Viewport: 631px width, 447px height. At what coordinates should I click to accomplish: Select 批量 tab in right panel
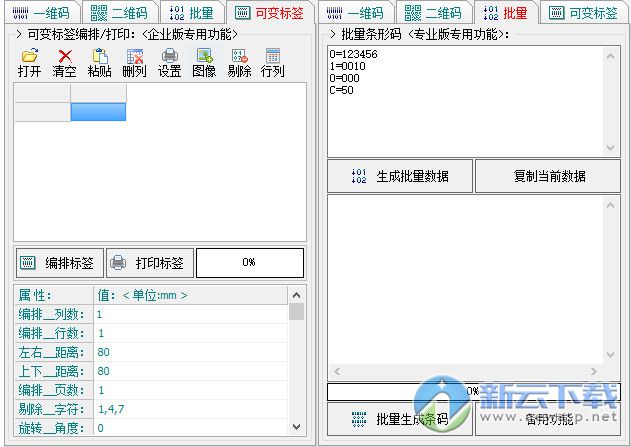click(506, 12)
